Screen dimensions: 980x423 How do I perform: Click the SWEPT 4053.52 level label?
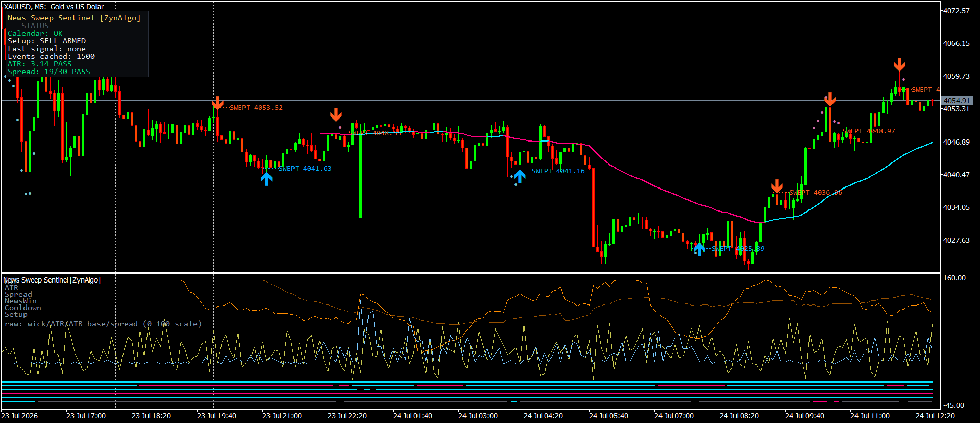click(x=256, y=108)
